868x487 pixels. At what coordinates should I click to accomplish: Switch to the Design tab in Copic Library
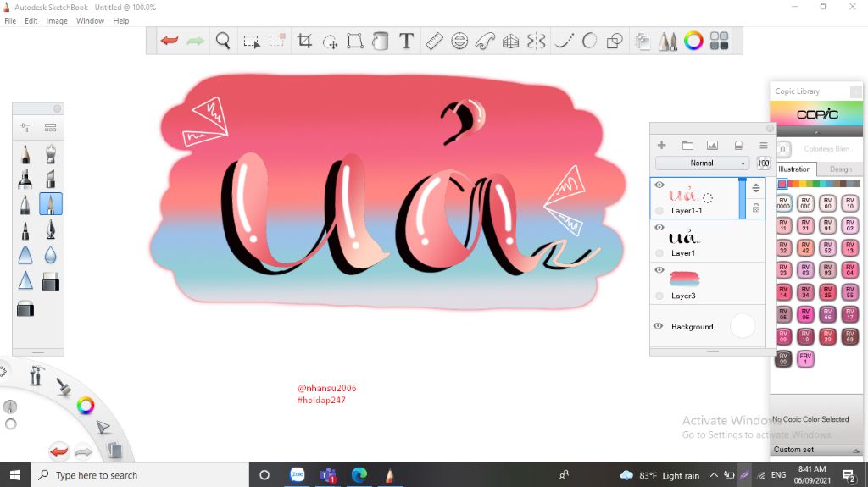point(840,169)
